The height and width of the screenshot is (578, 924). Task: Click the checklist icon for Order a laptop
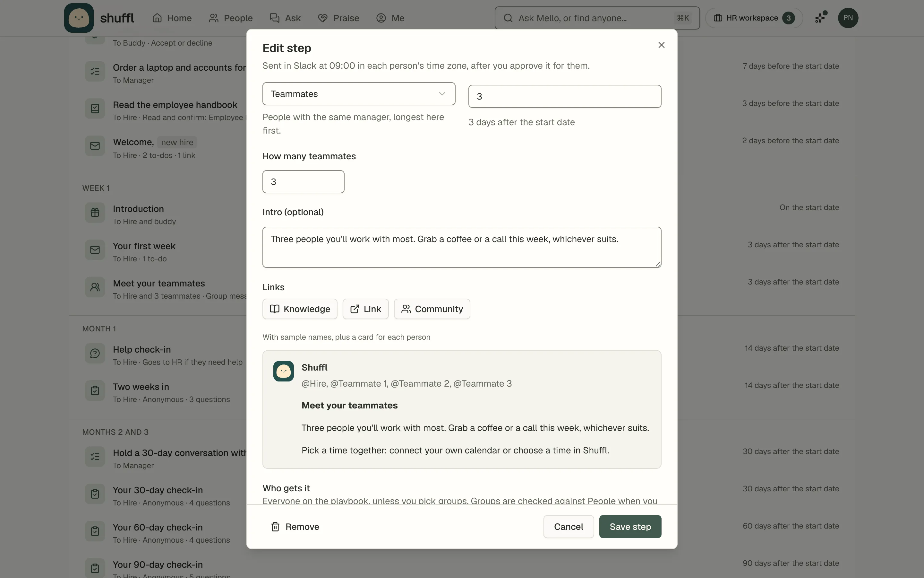tap(95, 72)
